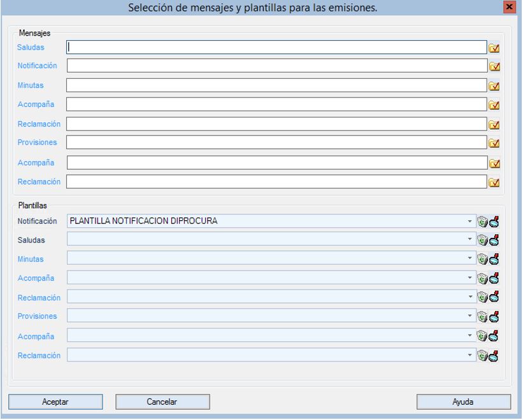Click the select icon next to Minutas message
523x420 pixels.
(x=494, y=86)
